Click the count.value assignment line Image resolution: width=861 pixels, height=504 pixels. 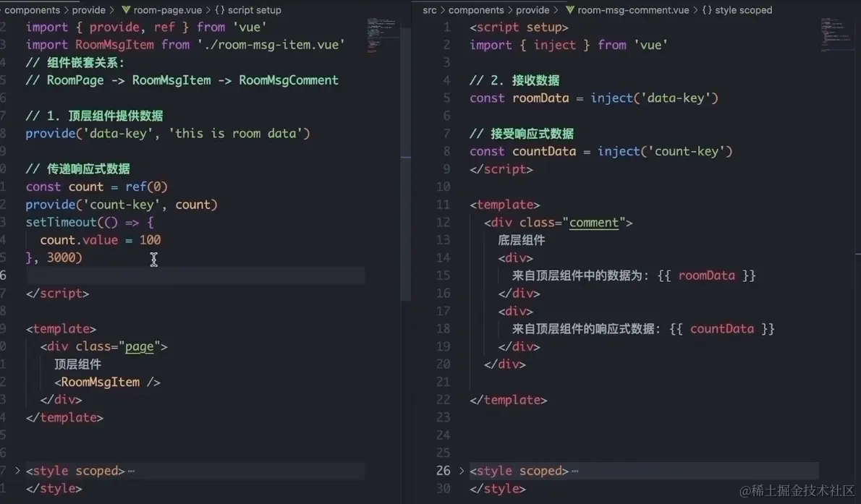point(101,240)
